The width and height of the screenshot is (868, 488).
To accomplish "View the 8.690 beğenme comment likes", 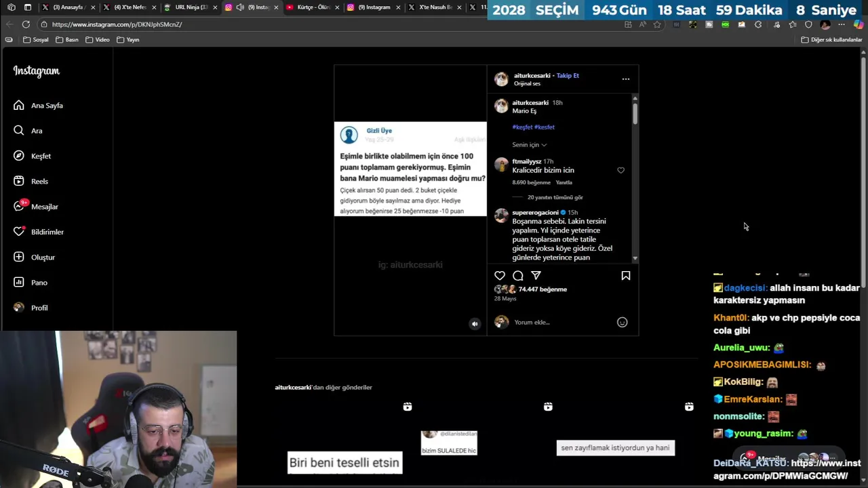I will point(532,182).
